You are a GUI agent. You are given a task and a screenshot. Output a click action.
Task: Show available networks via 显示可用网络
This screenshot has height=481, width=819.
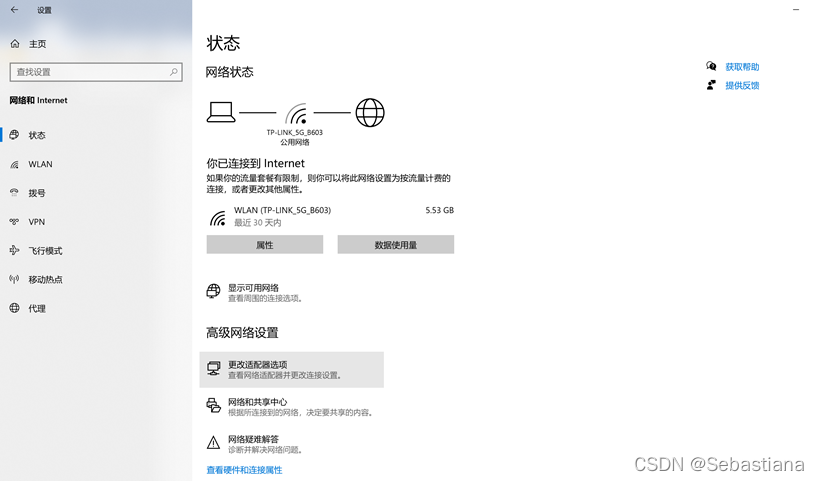pos(253,288)
